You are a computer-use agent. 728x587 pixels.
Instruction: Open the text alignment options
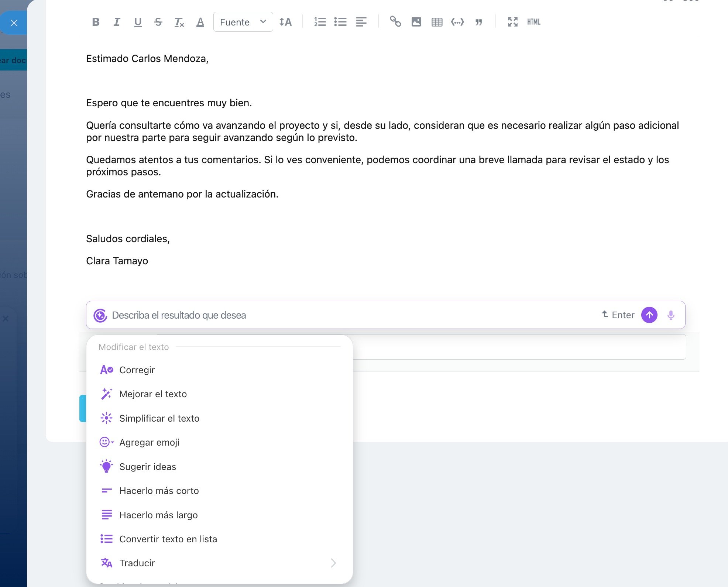[x=361, y=22]
